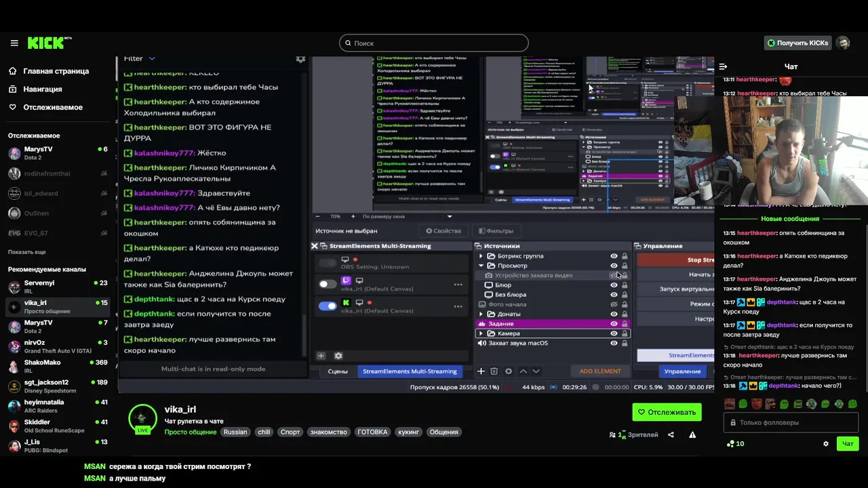This screenshot has width=868, height=488.
Task: Open Отслеживаемое in the sidebar menu
Action: pos(45,107)
